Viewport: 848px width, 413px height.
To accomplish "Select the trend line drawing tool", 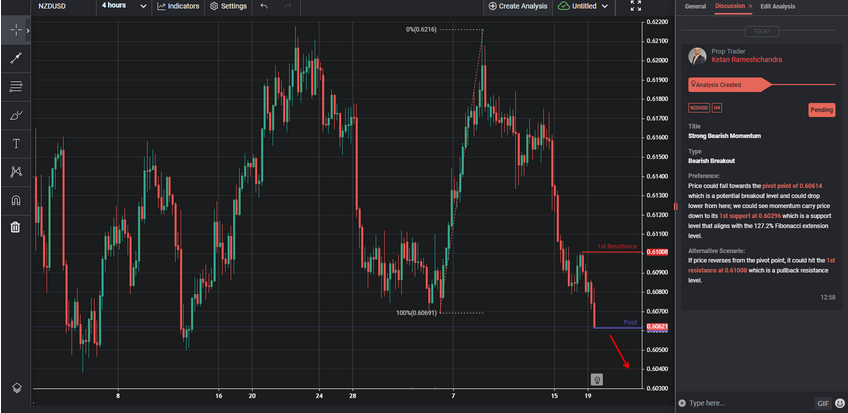I will click(16, 58).
